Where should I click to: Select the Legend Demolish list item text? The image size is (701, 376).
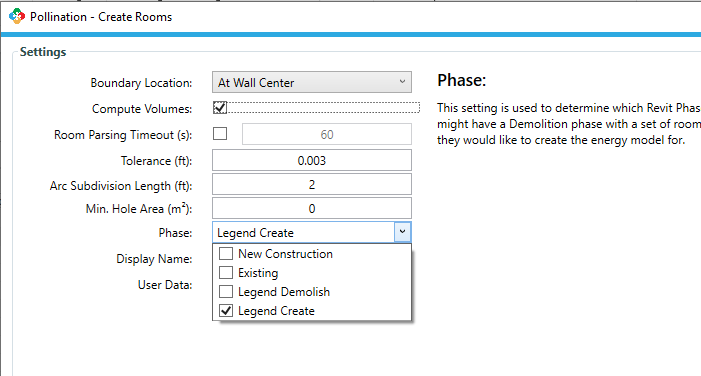[x=284, y=292]
